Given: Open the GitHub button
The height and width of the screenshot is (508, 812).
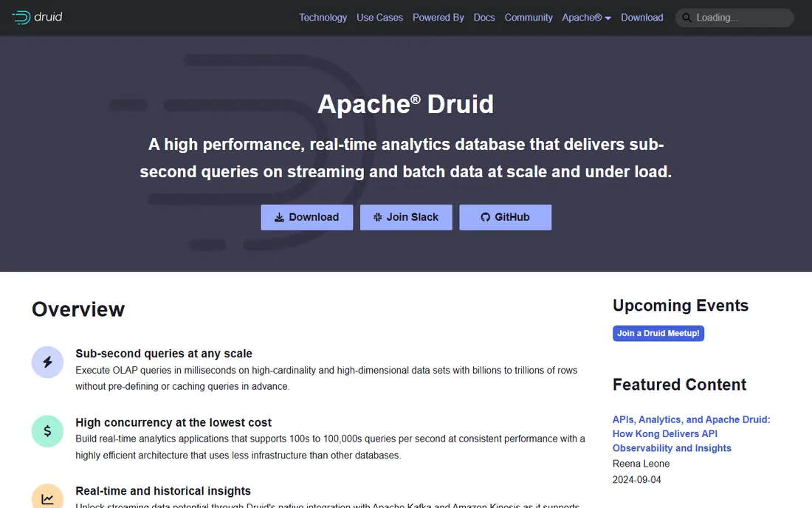Looking at the screenshot, I should 505,217.
